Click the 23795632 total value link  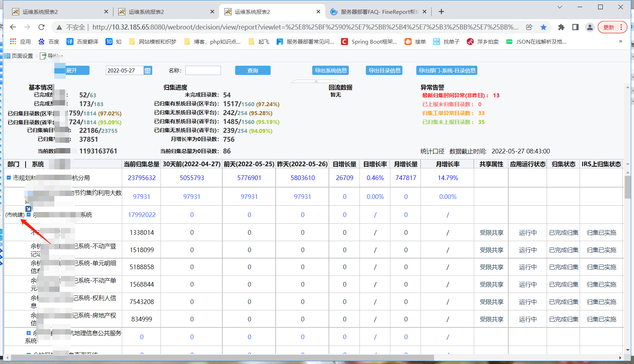click(x=142, y=178)
